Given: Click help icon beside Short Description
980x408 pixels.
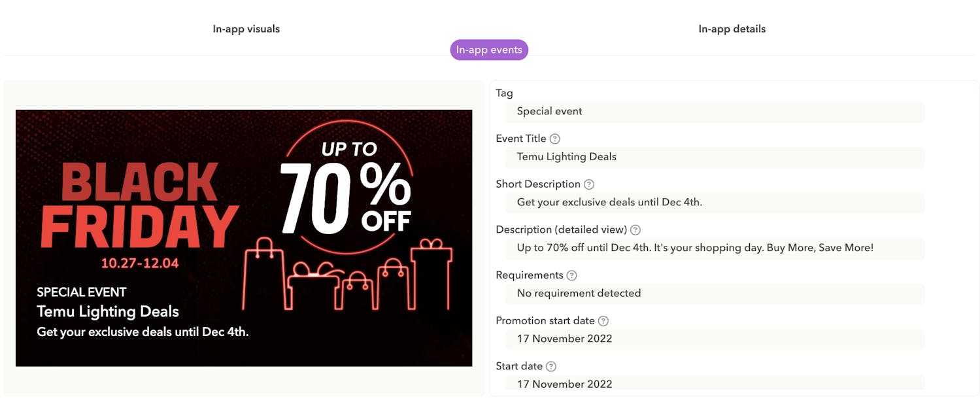Looking at the screenshot, I should (589, 184).
